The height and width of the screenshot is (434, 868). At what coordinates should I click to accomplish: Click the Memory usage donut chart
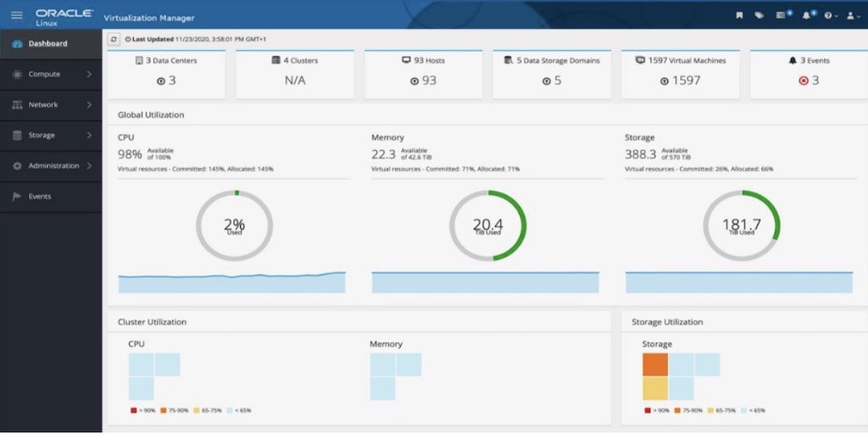pos(487,225)
